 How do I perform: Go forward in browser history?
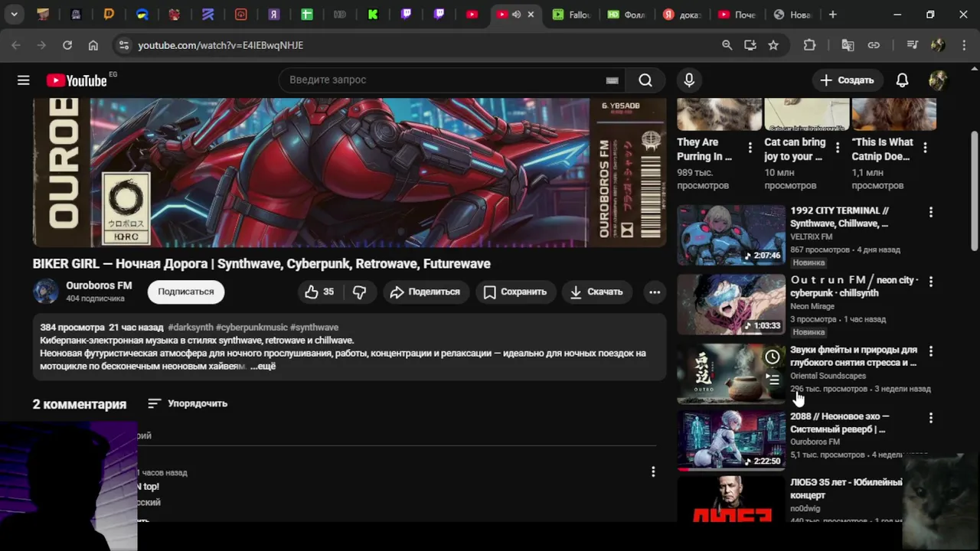coord(41,45)
